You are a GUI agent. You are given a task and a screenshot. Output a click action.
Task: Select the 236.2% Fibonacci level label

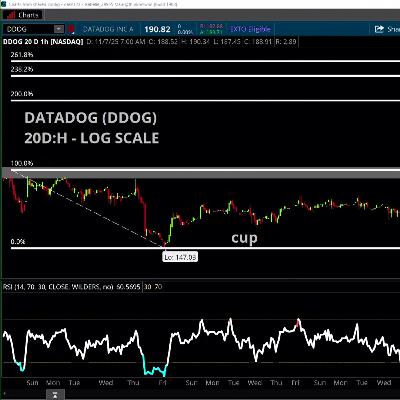tap(22, 70)
